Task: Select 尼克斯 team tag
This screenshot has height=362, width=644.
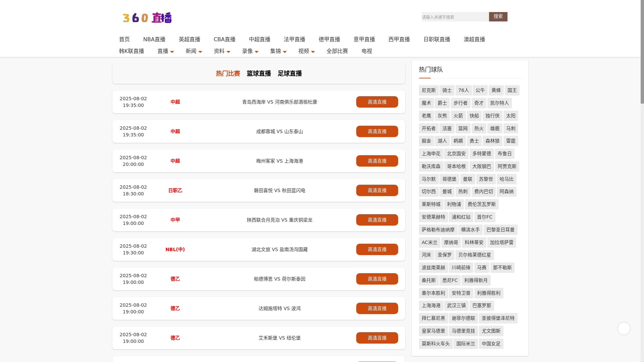Action: 429,90
